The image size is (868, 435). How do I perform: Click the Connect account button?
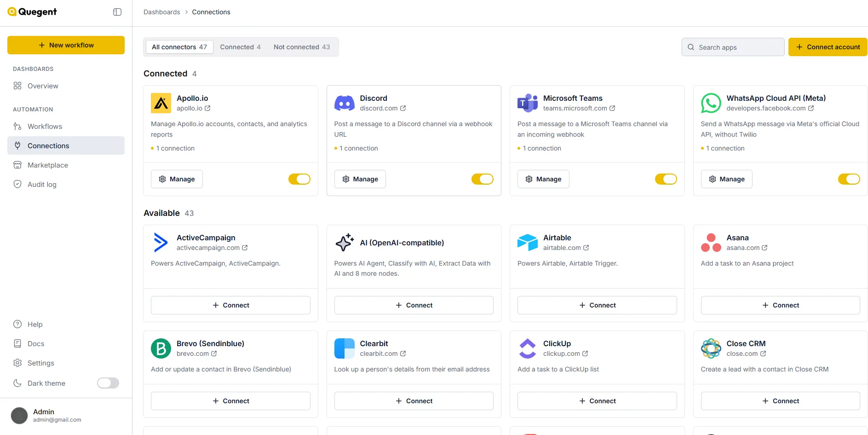828,47
